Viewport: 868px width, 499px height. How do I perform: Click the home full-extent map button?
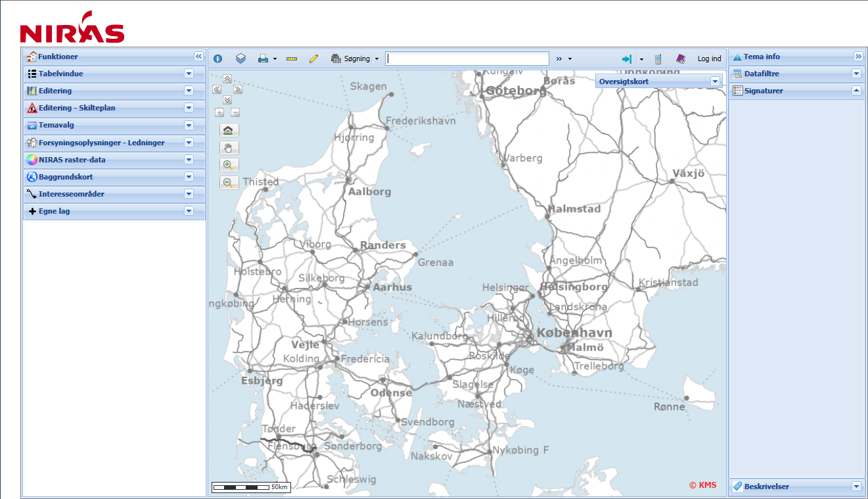click(x=229, y=130)
